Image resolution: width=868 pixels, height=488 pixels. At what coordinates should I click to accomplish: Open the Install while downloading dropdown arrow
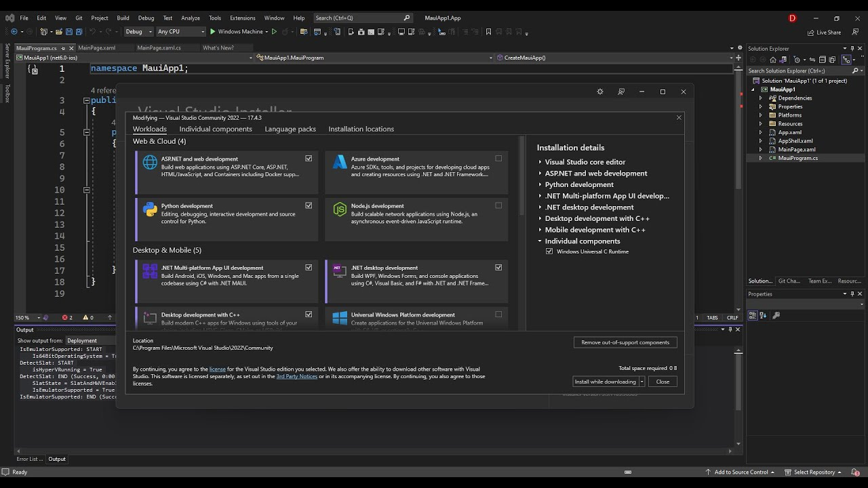(642, 382)
